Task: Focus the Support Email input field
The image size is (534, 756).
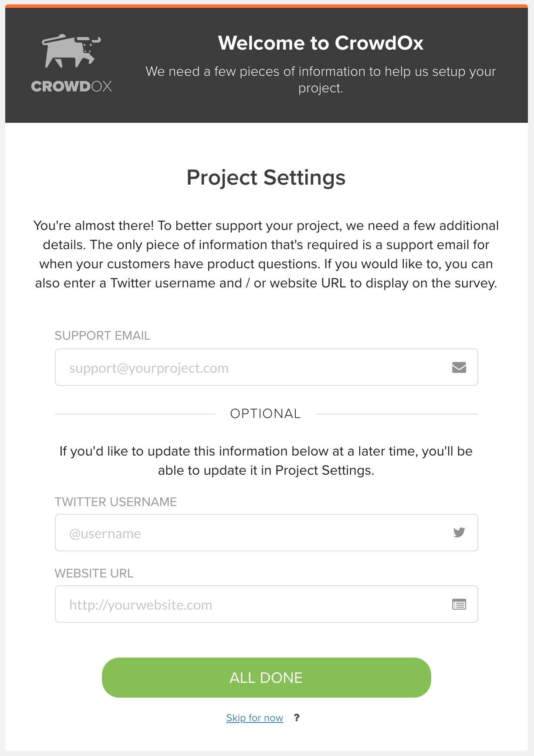Action: (x=267, y=367)
